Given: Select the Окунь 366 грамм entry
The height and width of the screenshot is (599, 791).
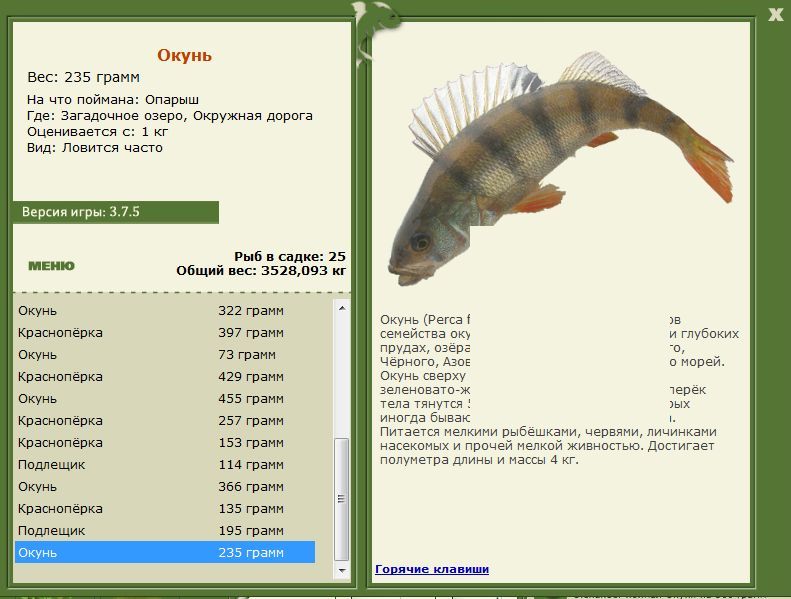Looking at the screenshot, I should coord(165,487).
